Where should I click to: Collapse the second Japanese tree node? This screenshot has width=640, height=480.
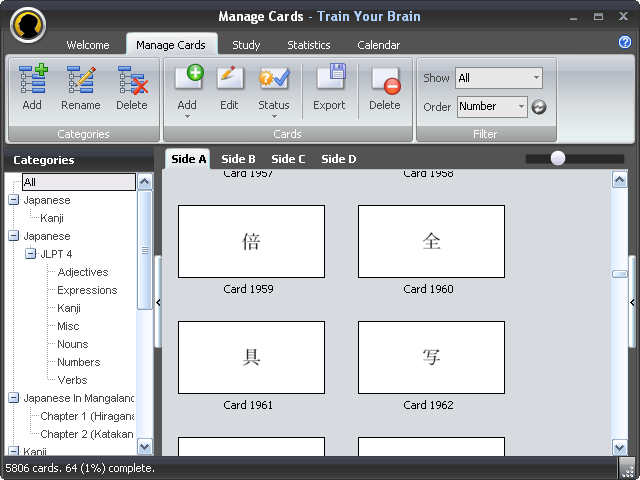coord(13,236)
